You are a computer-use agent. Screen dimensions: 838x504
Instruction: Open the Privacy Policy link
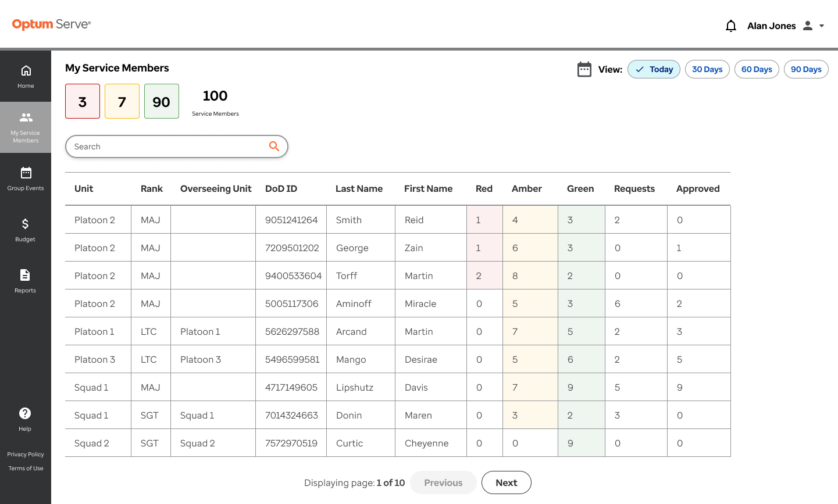(x=26, y=455)
